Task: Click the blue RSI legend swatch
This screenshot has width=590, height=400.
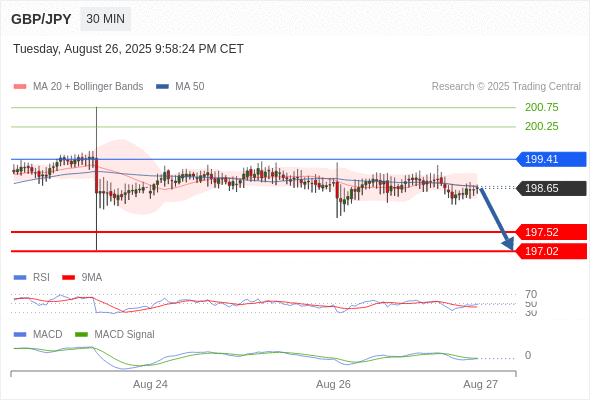Action: (20, 278)
